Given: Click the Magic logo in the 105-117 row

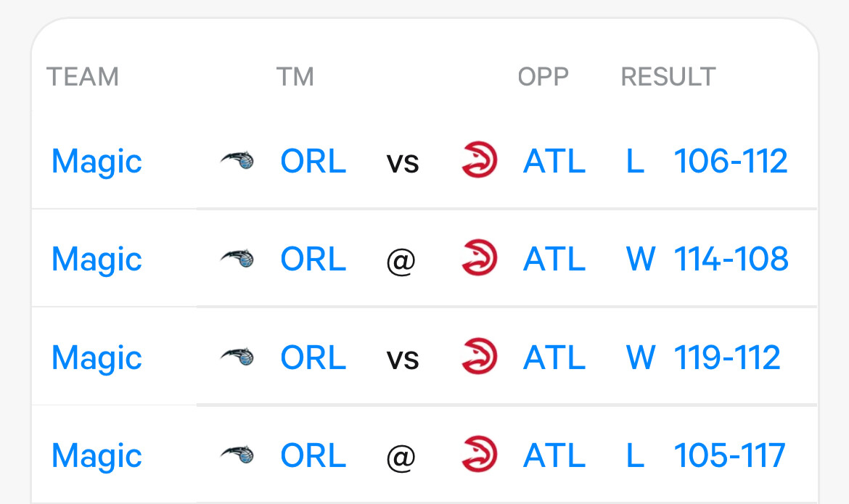Looking at the screenshot, I should 237,455.
